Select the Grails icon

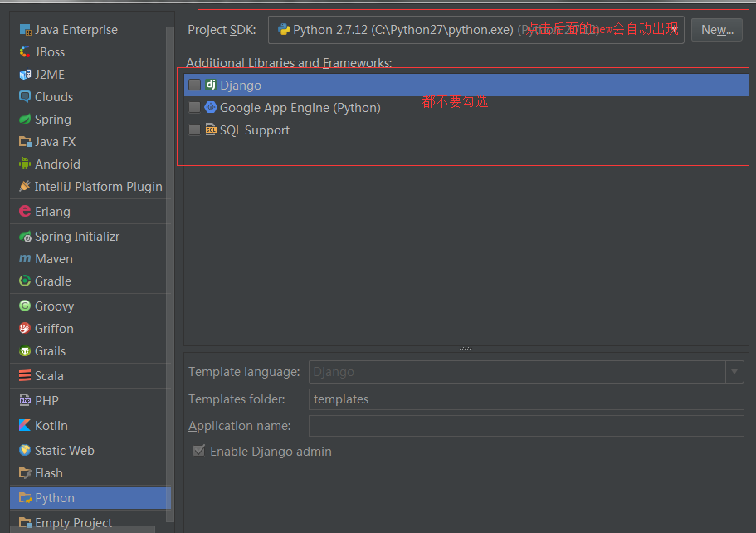point(25,351)
